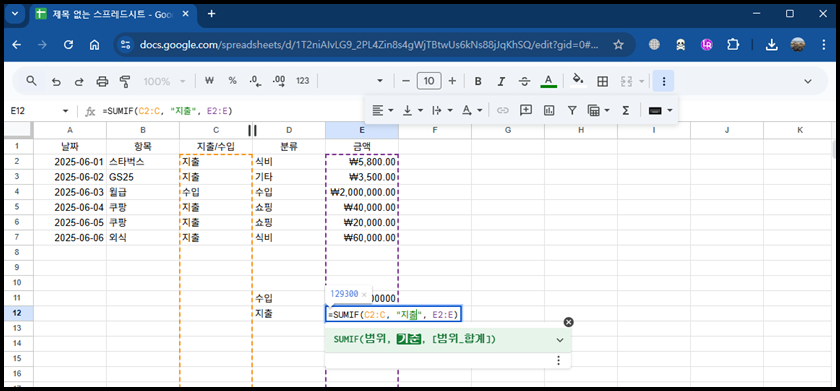Image resolution: width=840 pixels, height=391 pixels.
Task: Open the 123 number formats menu
Action: point(303,81)
